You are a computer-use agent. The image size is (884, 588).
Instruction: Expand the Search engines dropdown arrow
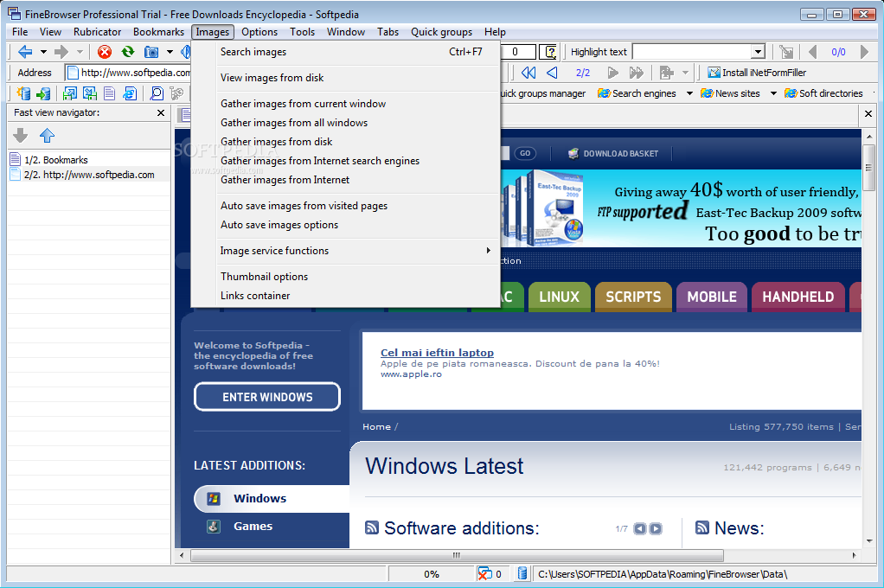point(689,93)
